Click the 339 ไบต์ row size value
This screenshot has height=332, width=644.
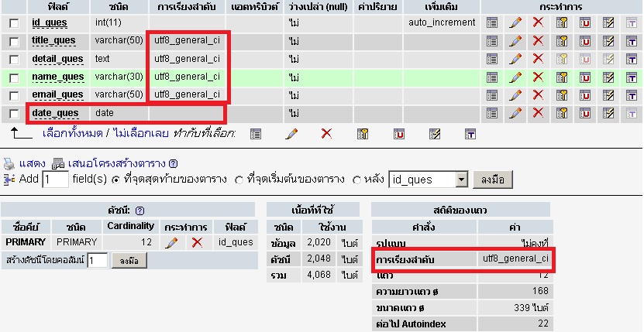tap(531, 307)
